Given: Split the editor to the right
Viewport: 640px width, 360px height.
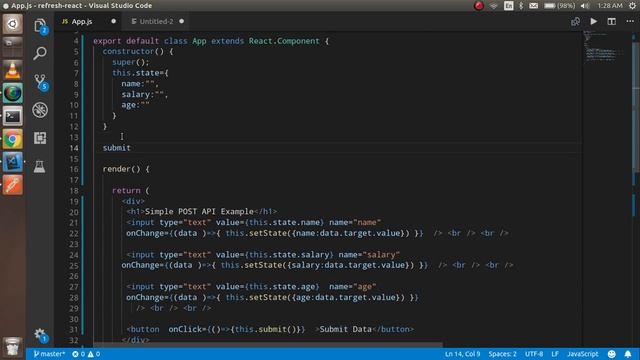Looking at the screenshot, I should point(611,21).
